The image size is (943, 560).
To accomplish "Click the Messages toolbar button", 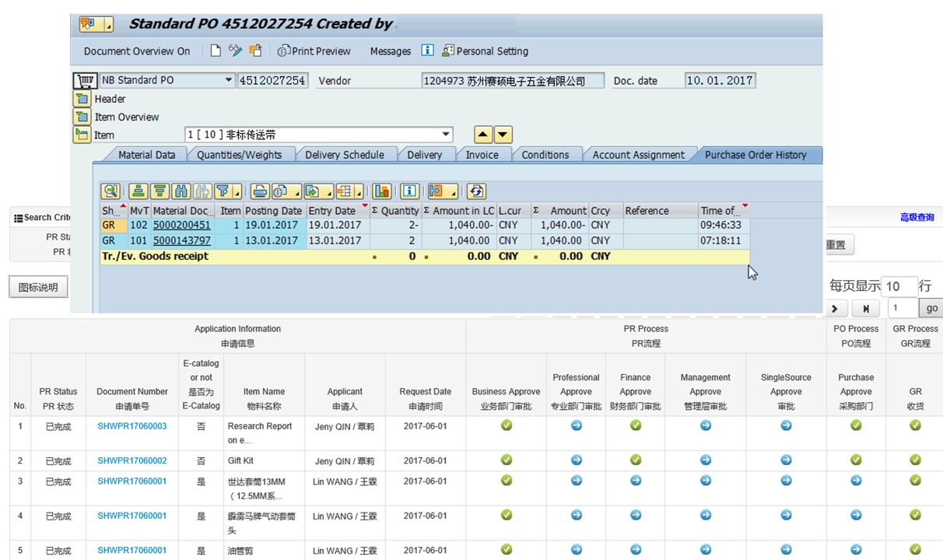I will click(391, 51).
